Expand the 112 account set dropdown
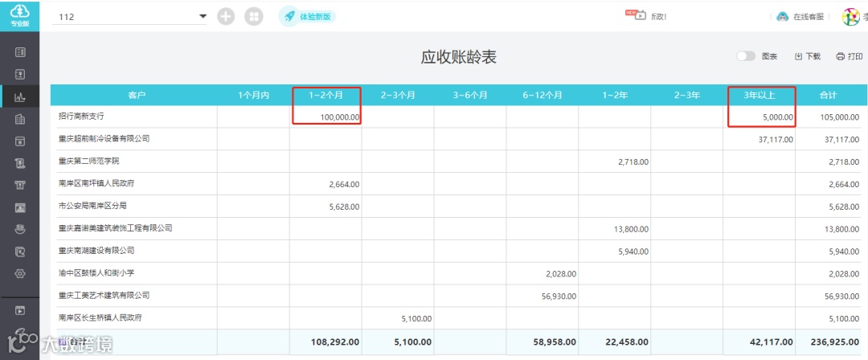The image size is (868, 360). pos(203,17)
